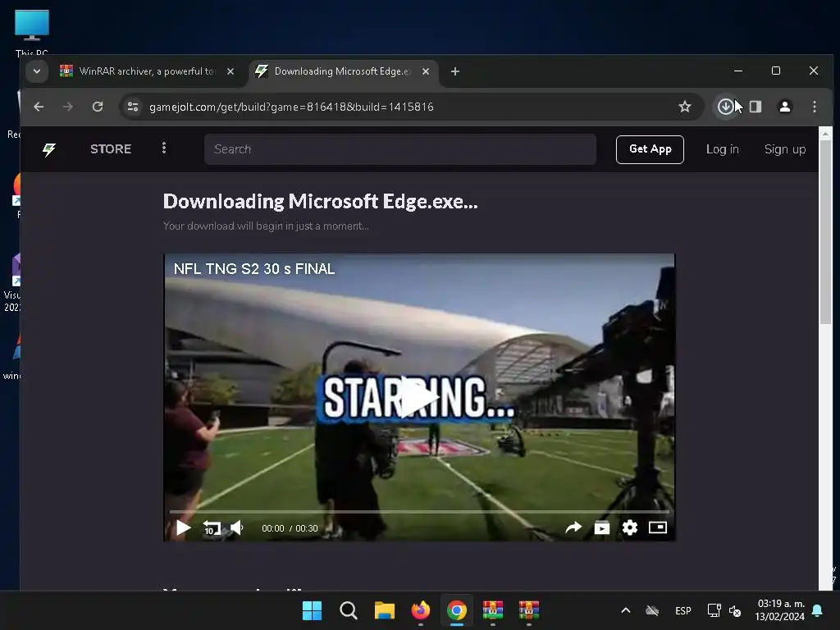
Task: Open Game Jolt more options dots
Action: click(164, 148)
